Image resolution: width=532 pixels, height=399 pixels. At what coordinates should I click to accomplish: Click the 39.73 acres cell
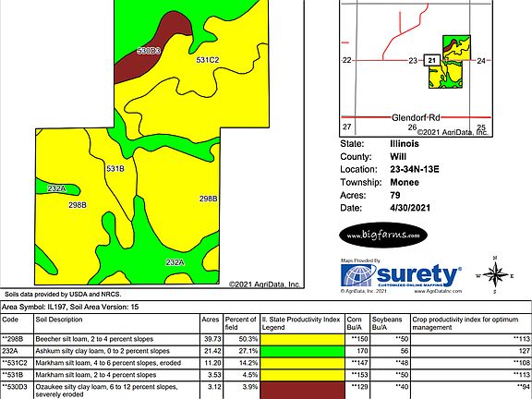212,339
